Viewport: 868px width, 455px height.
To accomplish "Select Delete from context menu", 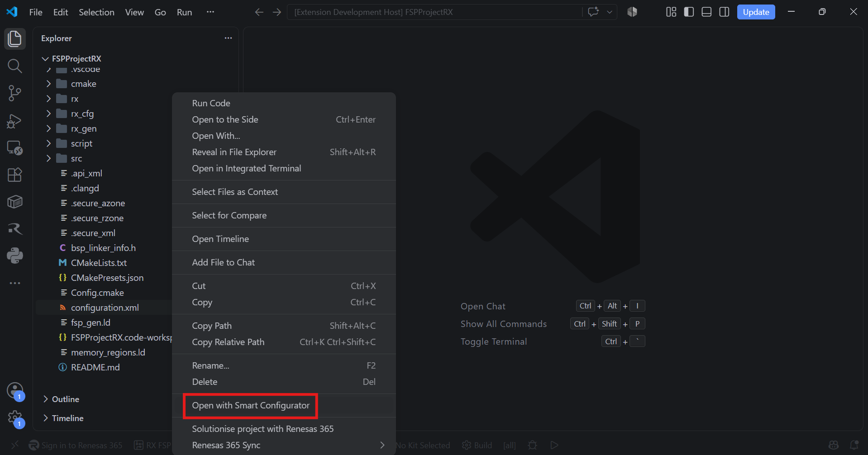I will 284,382.
